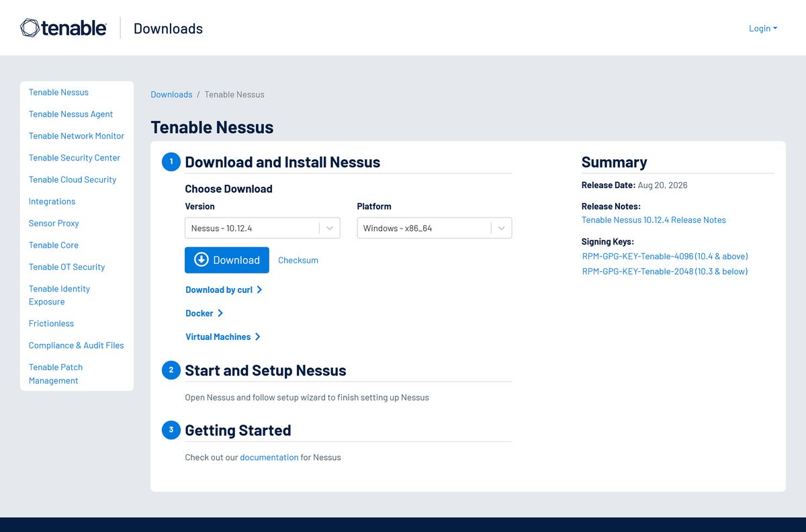Expand the Download by curl section
806x532 pixels.
point(224,290)
